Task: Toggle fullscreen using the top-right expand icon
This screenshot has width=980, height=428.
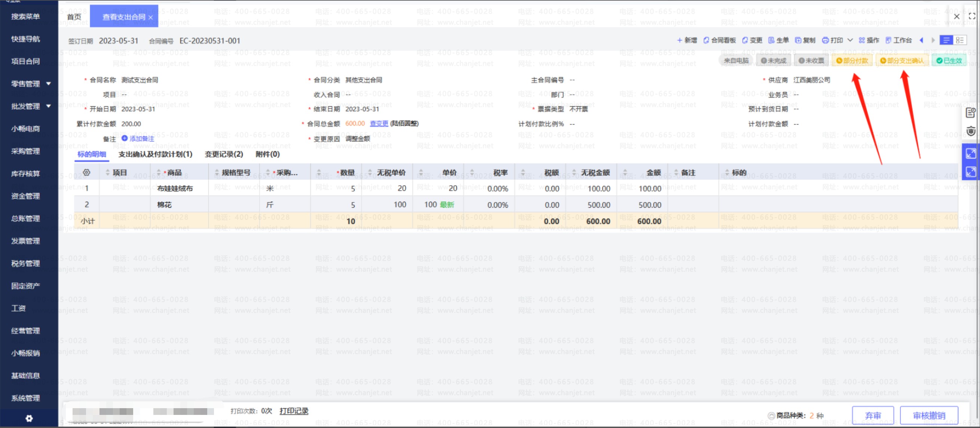Action: 972,16
